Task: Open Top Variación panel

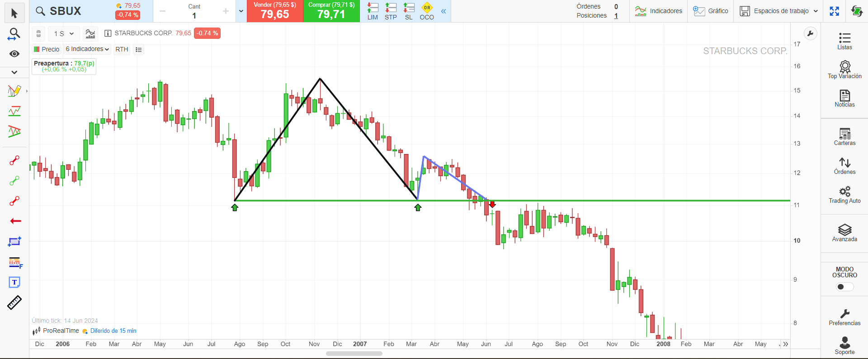Action: click(844, 70)
